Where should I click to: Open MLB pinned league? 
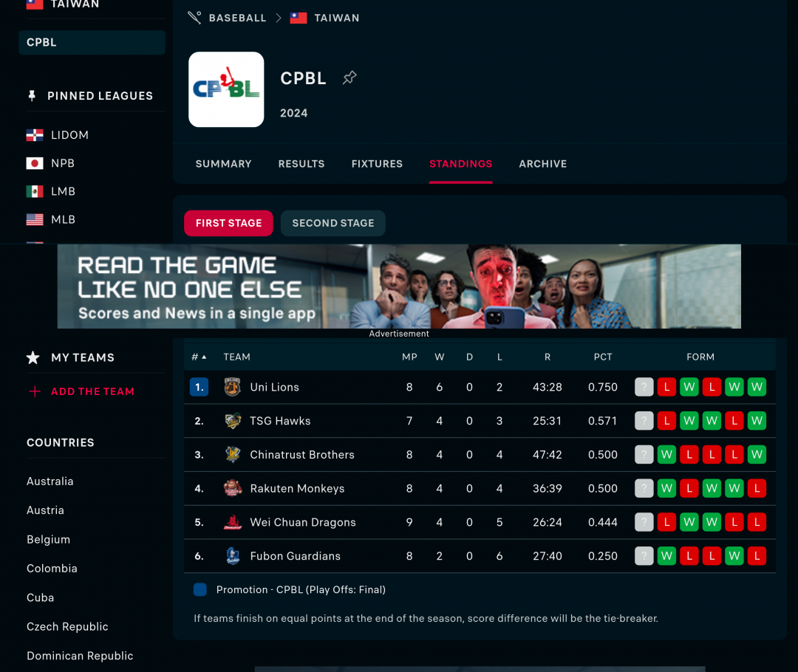click(63, 219)
